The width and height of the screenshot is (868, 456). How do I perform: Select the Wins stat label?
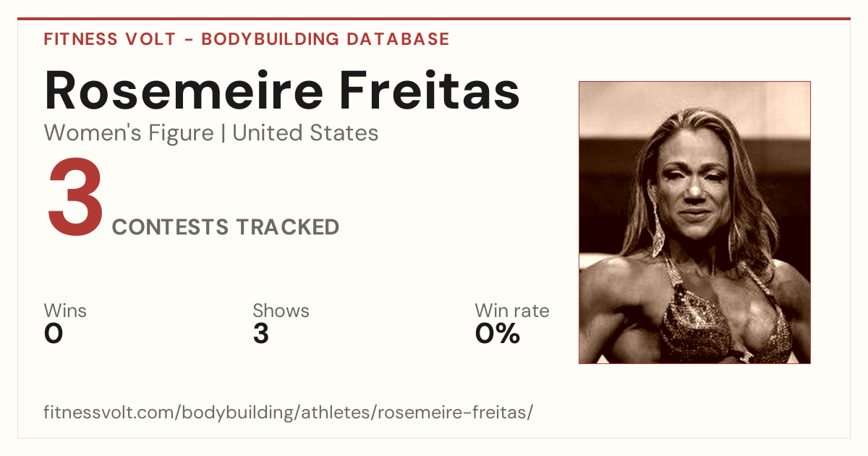point(65,311)
